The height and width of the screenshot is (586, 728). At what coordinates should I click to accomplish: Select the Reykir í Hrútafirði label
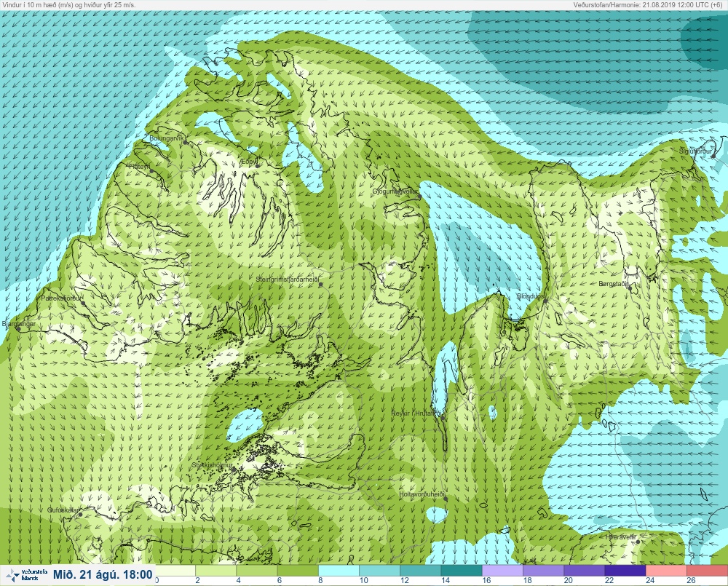[417, 413]
